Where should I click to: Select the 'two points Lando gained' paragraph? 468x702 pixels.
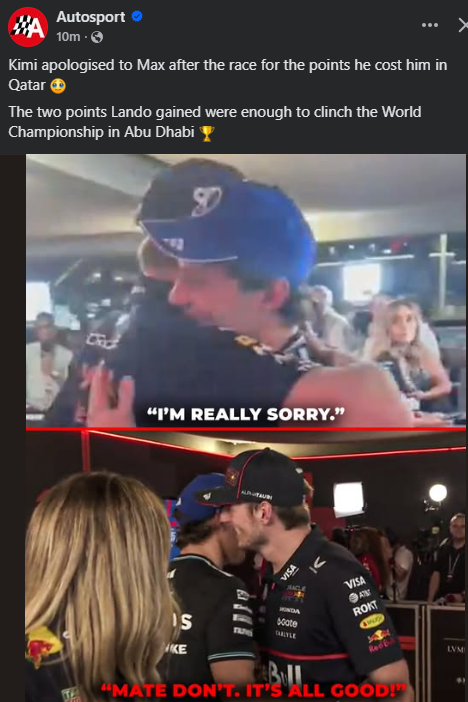pyautogui.click(x=215, y=122)
